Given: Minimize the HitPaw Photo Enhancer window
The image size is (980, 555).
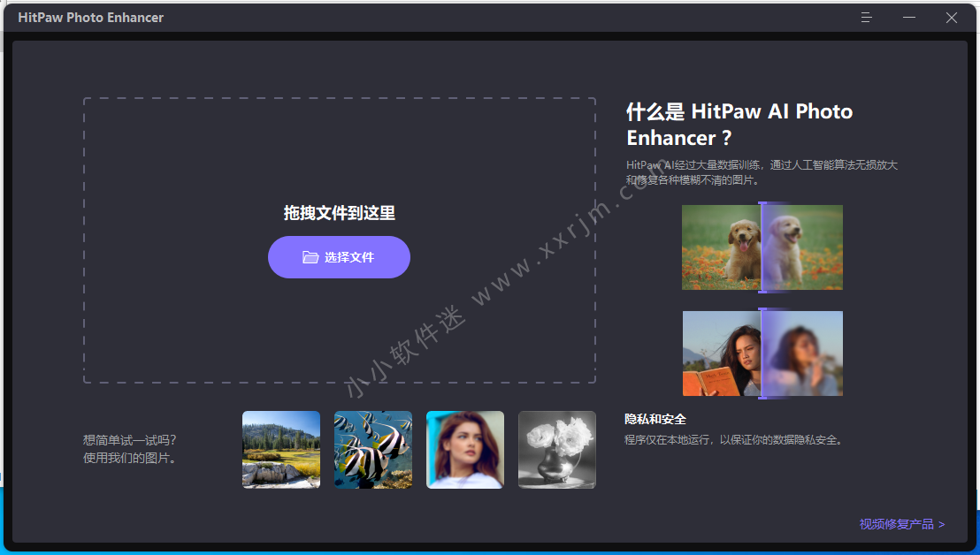Looking at the screenshot, I should coord(908,18).
